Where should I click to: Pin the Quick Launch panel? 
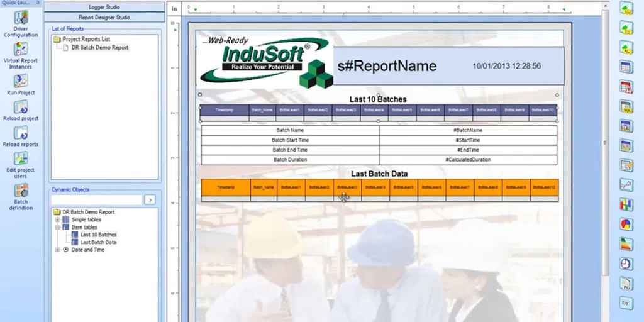point(38,3)
